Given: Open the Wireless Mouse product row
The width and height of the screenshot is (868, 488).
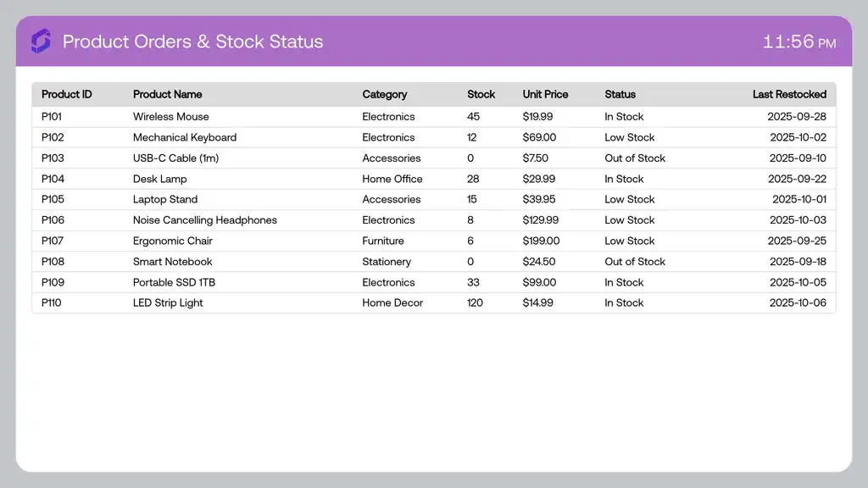Looking at the screenshot, I should (x=171, y=116).
